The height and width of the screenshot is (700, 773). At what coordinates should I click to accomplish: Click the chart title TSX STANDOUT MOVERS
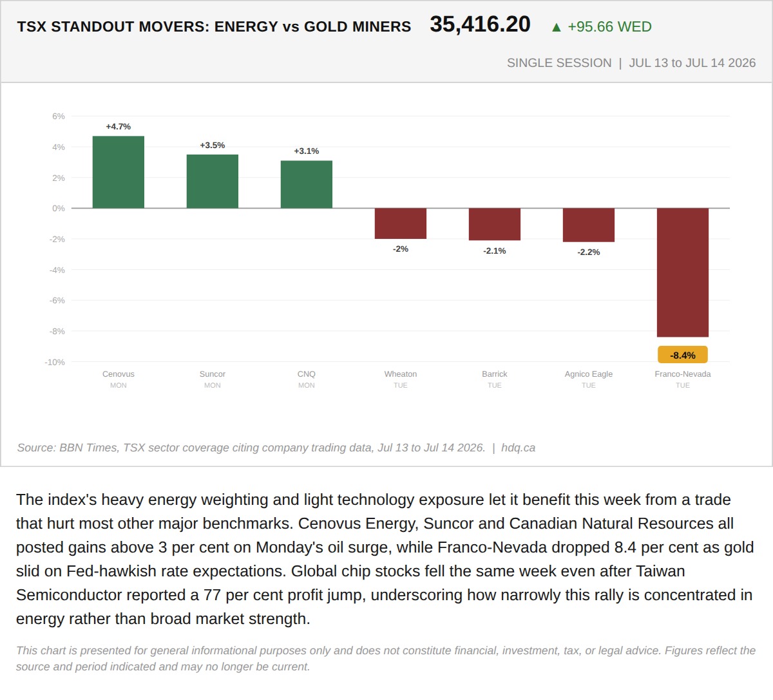[214, 27]
